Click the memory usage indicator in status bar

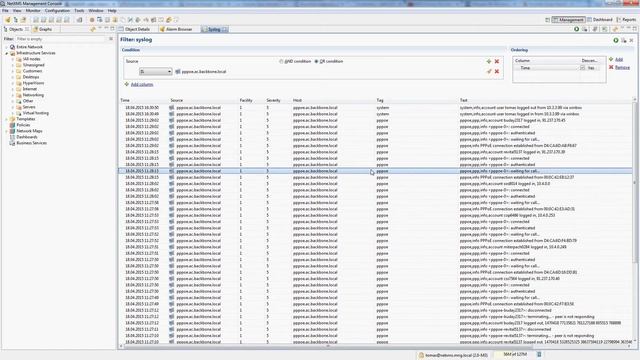tap(514, 355)
